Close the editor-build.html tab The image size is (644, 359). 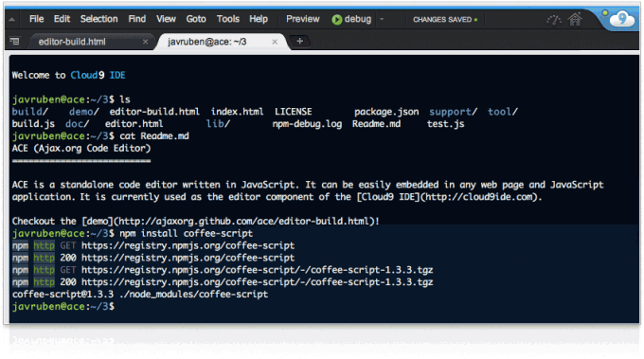[146, 42]
